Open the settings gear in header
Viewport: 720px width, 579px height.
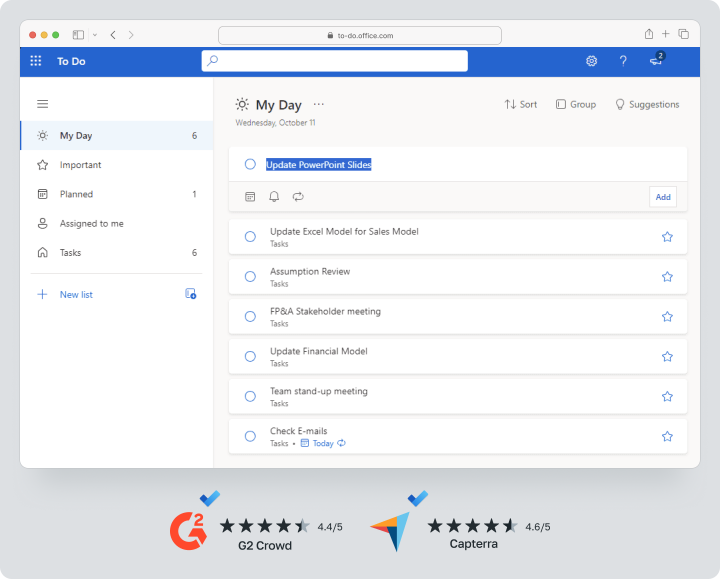tap(591, 61)
